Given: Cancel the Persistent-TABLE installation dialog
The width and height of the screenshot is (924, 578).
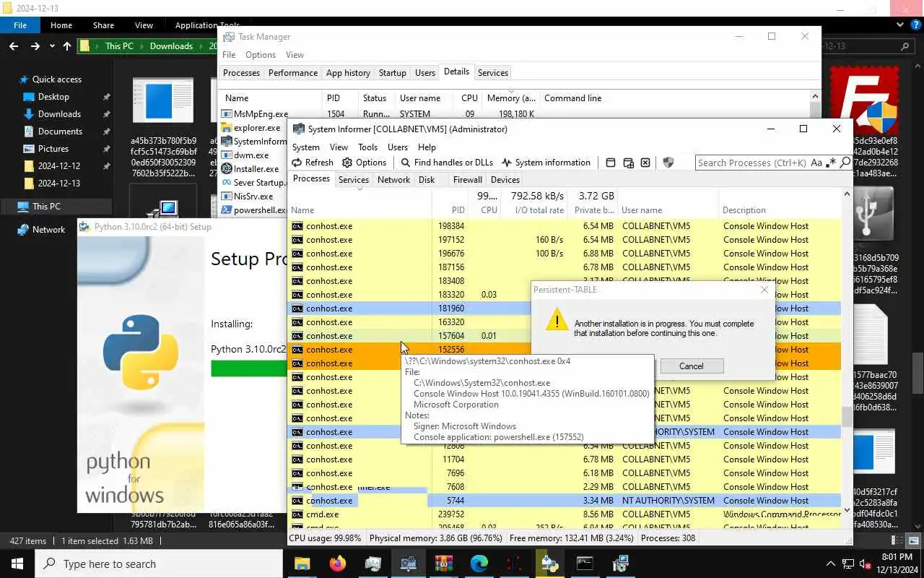Looking at the screenshot, I should click(x=691, y=366).
